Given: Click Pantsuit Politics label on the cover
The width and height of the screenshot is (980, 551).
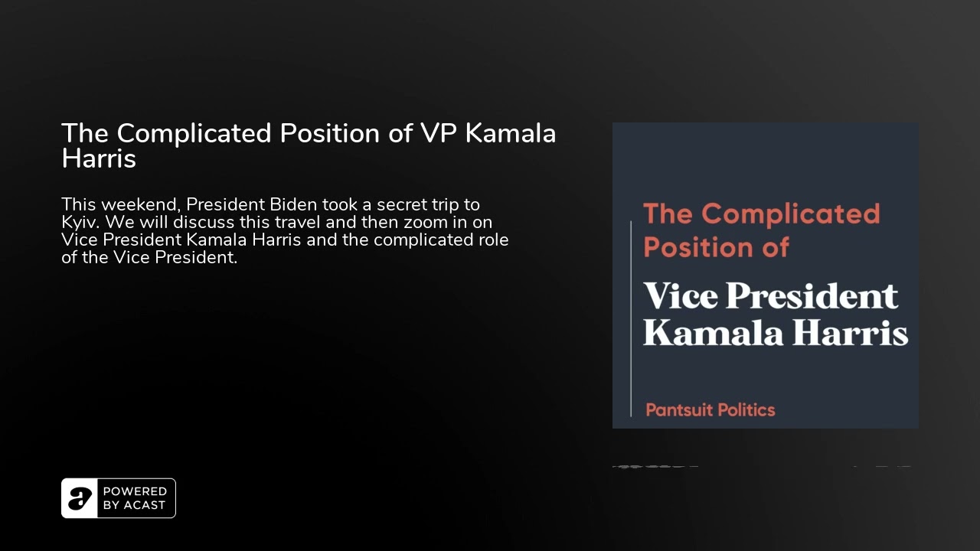Looking at the screenshot, I should pos(710,410).
